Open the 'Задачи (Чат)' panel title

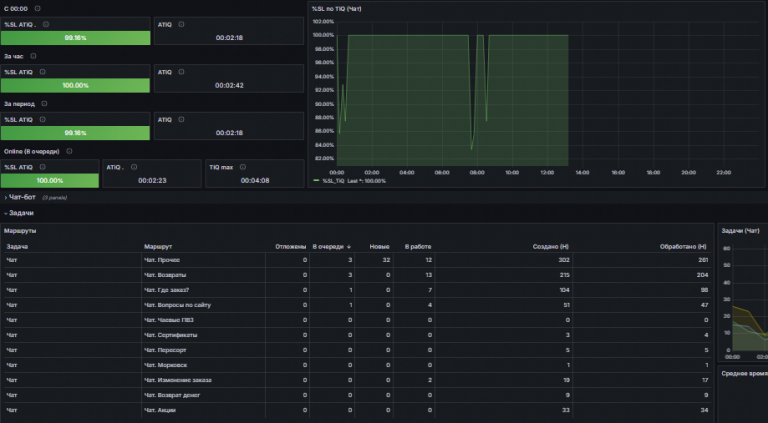(740, 231)
